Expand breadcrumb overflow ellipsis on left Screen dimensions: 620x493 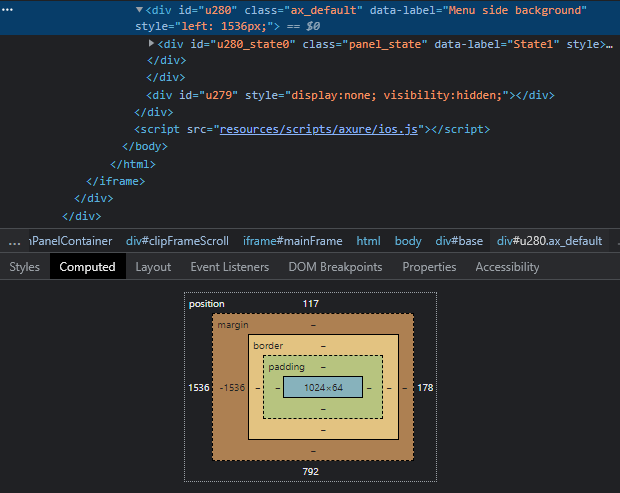point(14,242)
